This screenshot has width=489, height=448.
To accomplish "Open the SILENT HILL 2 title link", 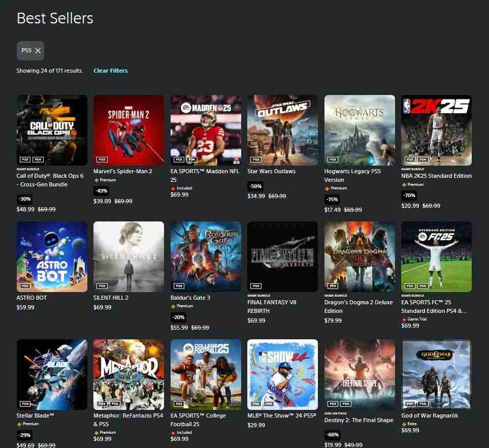I will tap(111, 298).
